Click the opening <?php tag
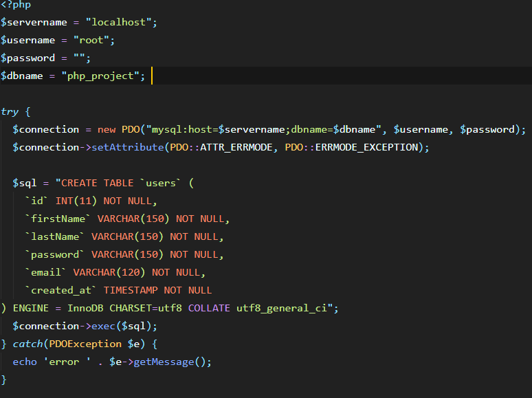 (x=16, y=4)
